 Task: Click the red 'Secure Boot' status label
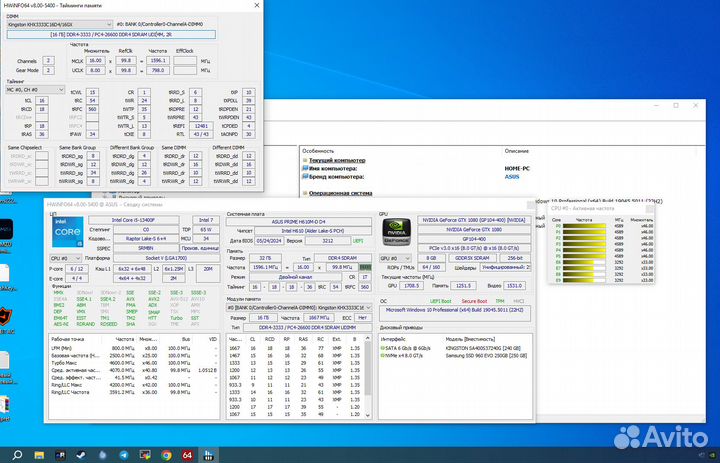(474, 301)
